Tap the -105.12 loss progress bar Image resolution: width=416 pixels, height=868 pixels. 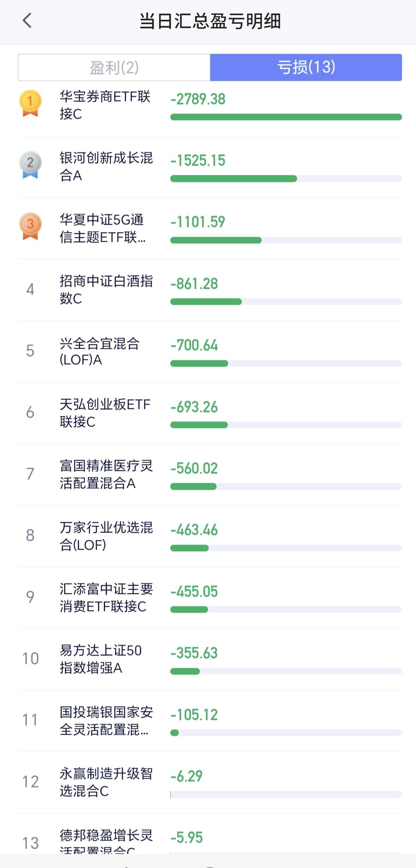point(286,733)
